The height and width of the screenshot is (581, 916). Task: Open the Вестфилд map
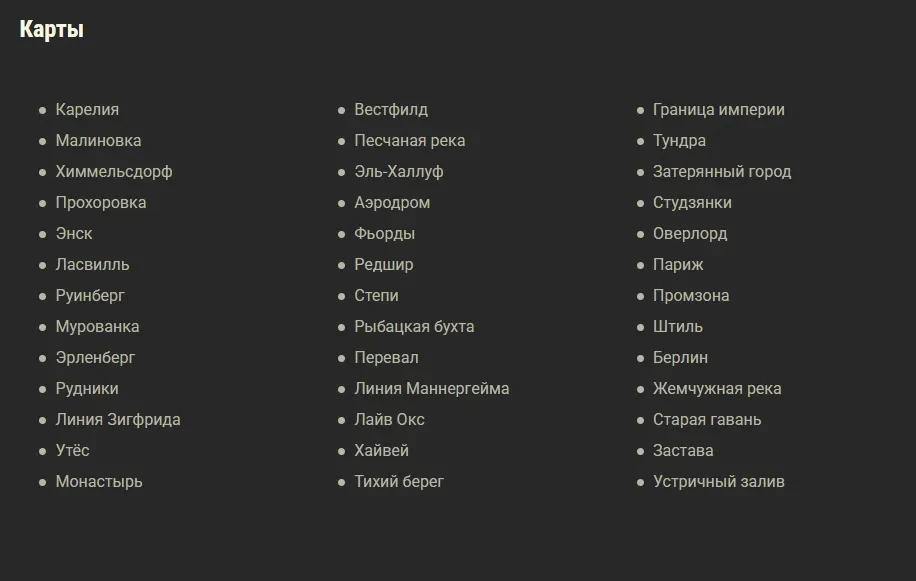[391, 110]
